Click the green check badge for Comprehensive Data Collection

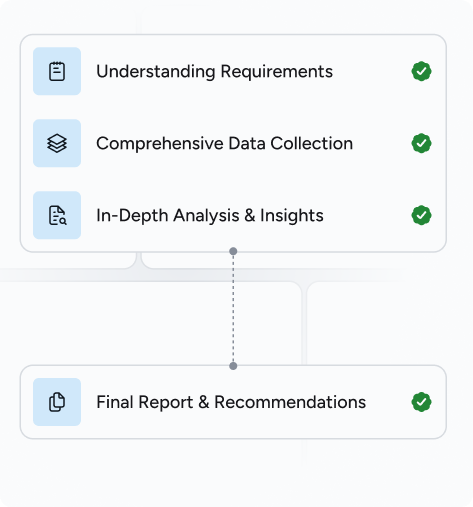tap(421, 143)
